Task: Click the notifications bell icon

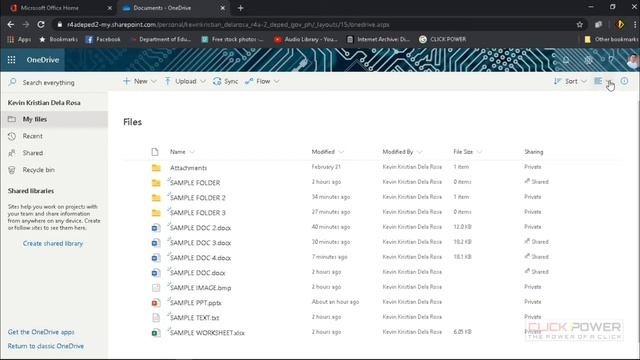Action: [x=566, y=60]
